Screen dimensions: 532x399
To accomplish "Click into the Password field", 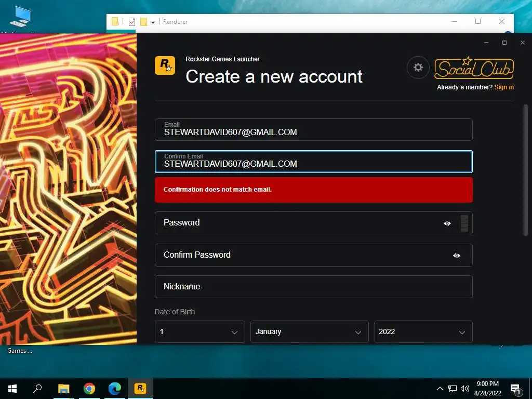I will pyautogui.click(x=313, y=223).
